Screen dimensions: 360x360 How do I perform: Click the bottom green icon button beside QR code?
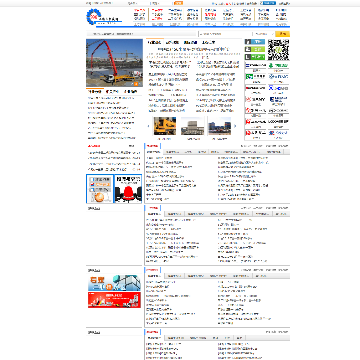[x=255, y=57]
